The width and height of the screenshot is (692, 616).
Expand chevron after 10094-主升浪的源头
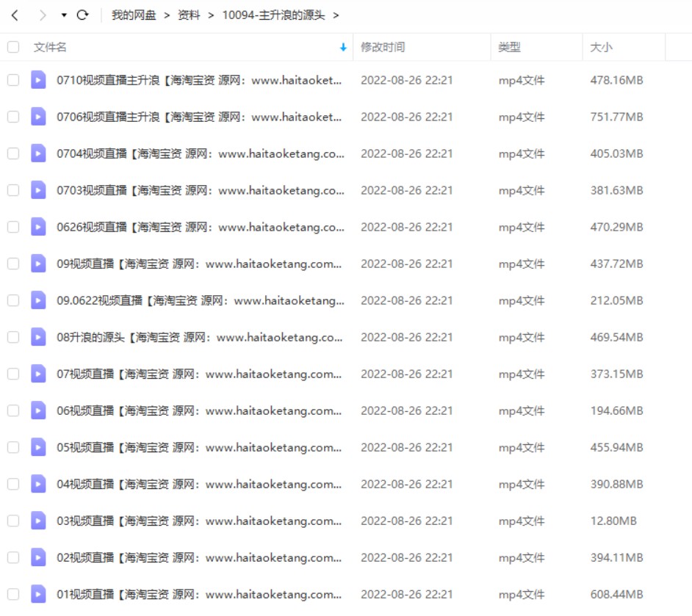point(336,15)
